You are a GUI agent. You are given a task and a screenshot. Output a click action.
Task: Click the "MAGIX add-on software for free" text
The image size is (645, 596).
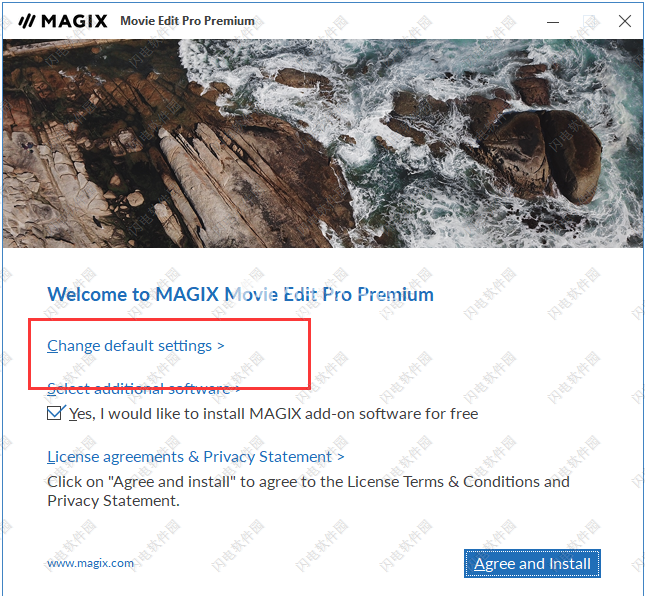[x=364, y=414]
